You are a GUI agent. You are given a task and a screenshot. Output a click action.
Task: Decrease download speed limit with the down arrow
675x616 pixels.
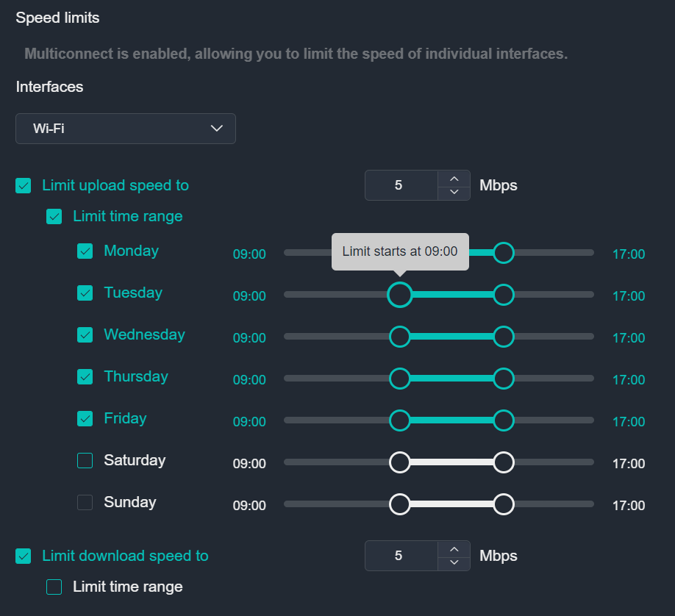click(454, 562)
